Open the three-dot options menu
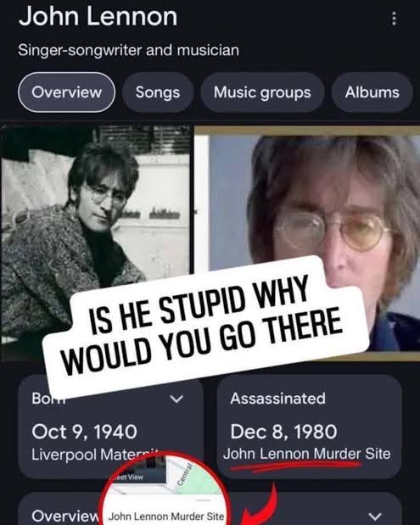 [394, 18]
